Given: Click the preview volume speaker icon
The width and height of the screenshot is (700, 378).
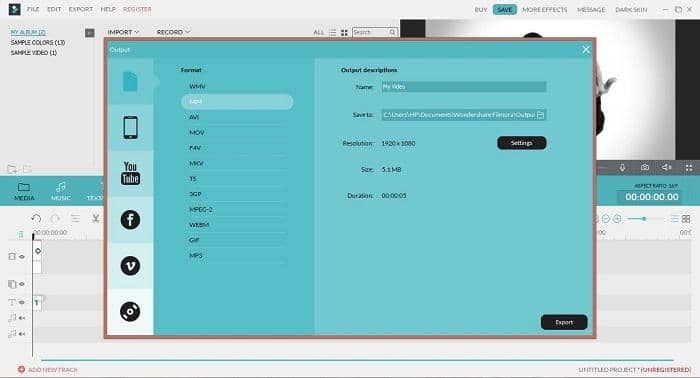Looking at the screenshot, I should [667, 167].
